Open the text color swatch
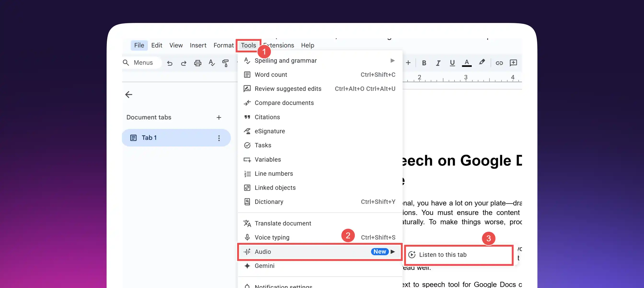This screenshot has width=644, height=288. click(x=466, y=63)
